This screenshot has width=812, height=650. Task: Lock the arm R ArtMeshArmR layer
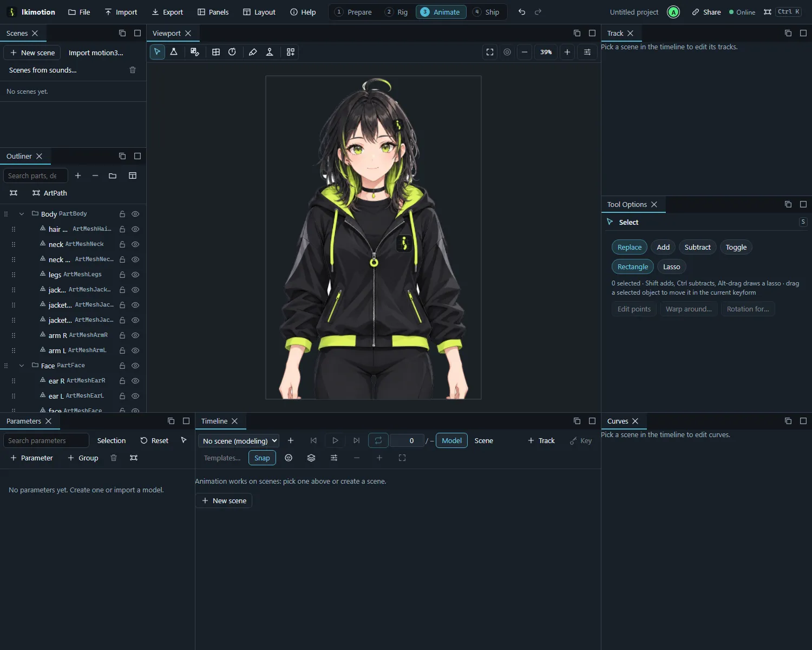pos(122,335)
